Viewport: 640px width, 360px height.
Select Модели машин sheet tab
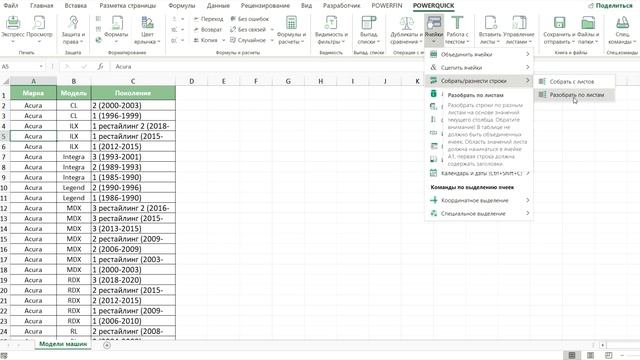click(x=63, y=344)
